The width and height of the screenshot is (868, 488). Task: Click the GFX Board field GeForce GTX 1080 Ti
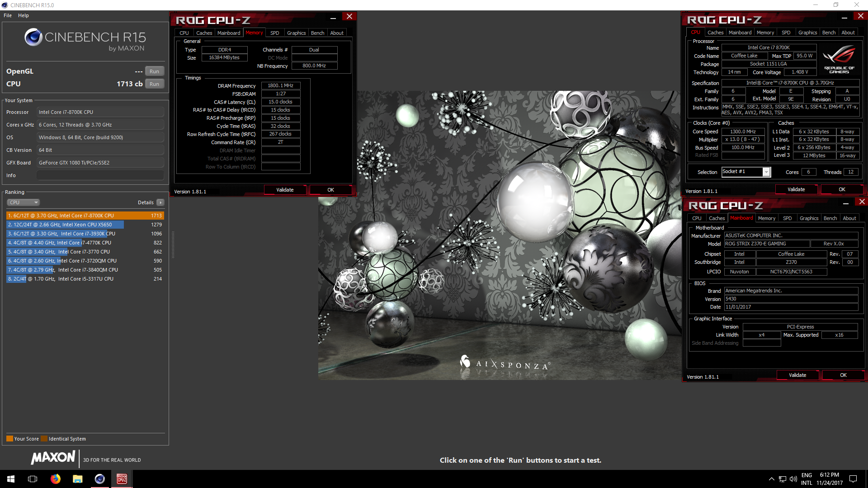point(100,163)
